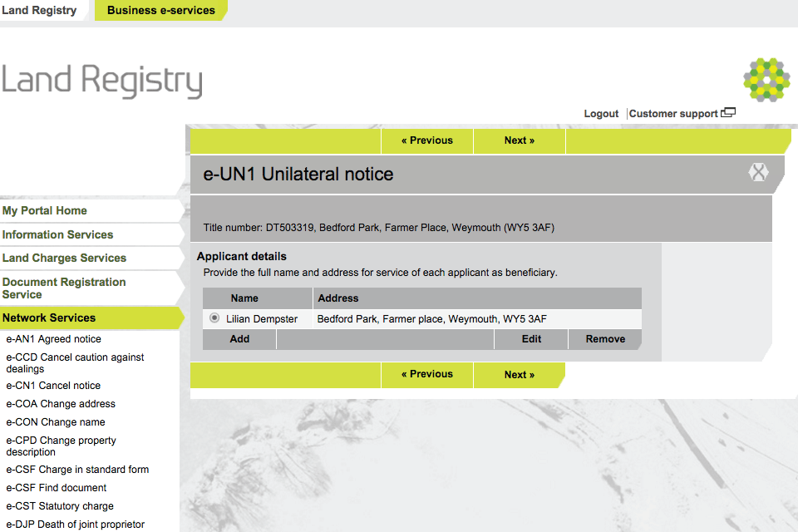Expand the Network Services menu section
Viewport: 798px width, 532px height.
(x=49, y=318)
